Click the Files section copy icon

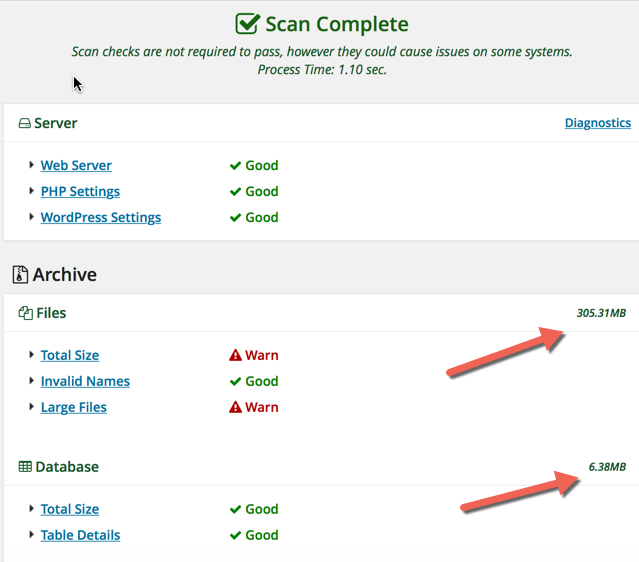pos(25,314)
